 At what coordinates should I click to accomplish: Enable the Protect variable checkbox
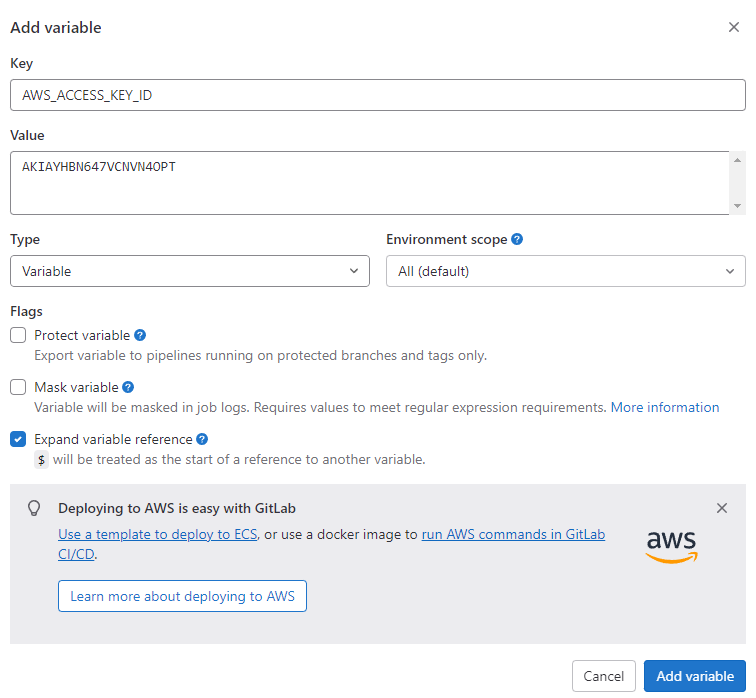pyautogui.click(x=18, y=335)
